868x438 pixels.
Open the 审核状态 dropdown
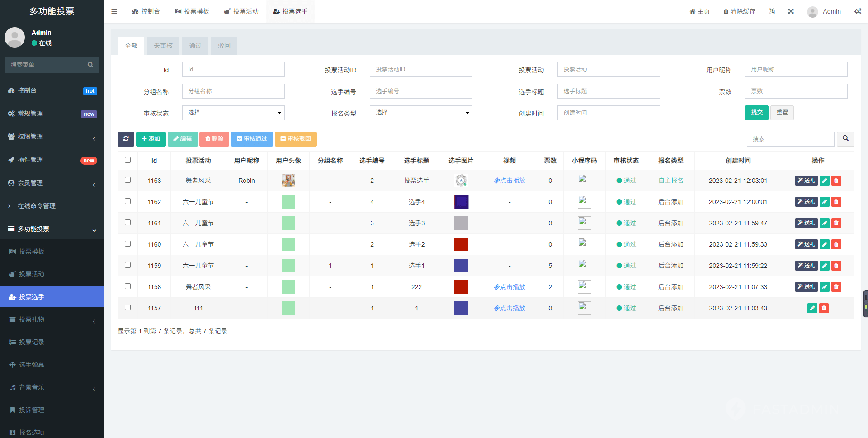pos(233,113)
